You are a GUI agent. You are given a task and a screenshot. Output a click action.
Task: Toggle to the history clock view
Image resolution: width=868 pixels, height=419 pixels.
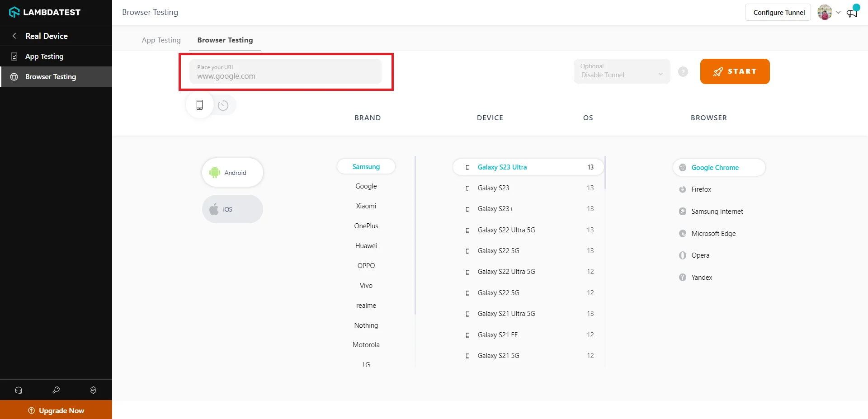point(223,106)
